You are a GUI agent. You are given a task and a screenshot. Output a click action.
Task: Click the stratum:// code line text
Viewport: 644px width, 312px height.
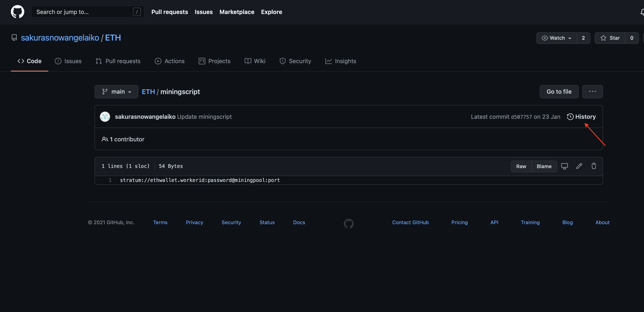click(200, 180)
